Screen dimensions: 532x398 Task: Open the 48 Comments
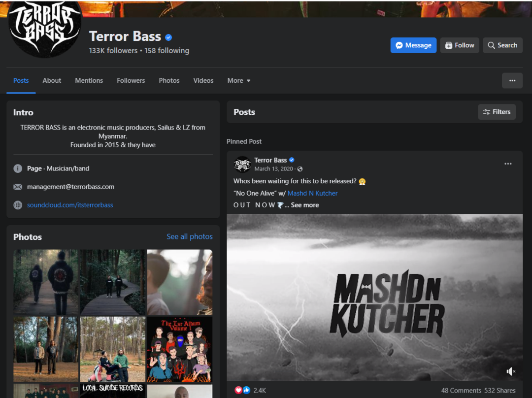[x=461, y=391]
